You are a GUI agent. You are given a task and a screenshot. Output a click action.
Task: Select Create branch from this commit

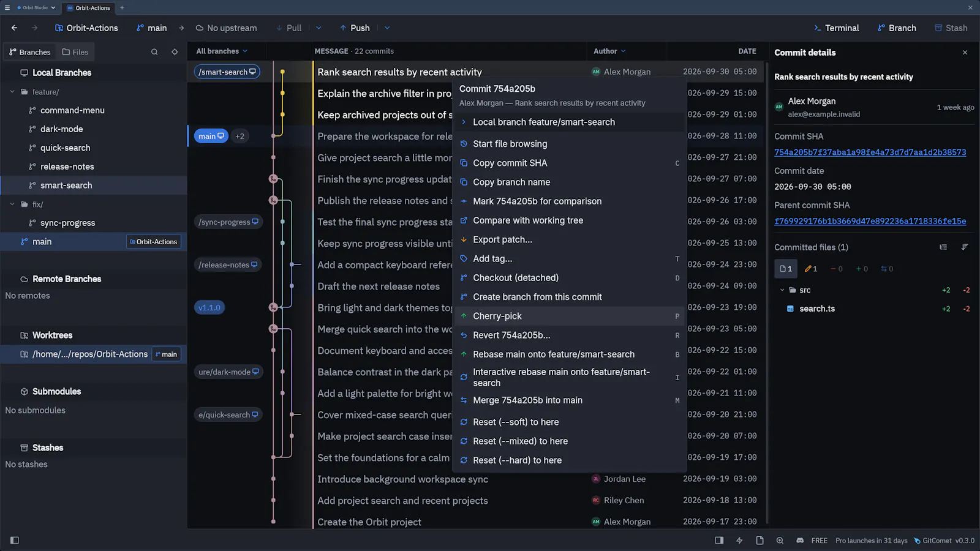coord(569,297)
